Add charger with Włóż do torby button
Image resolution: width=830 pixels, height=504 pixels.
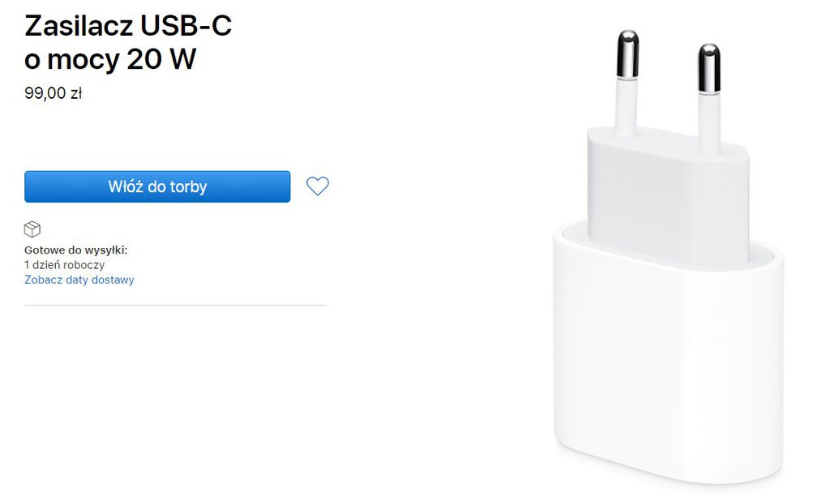[157, 186]
